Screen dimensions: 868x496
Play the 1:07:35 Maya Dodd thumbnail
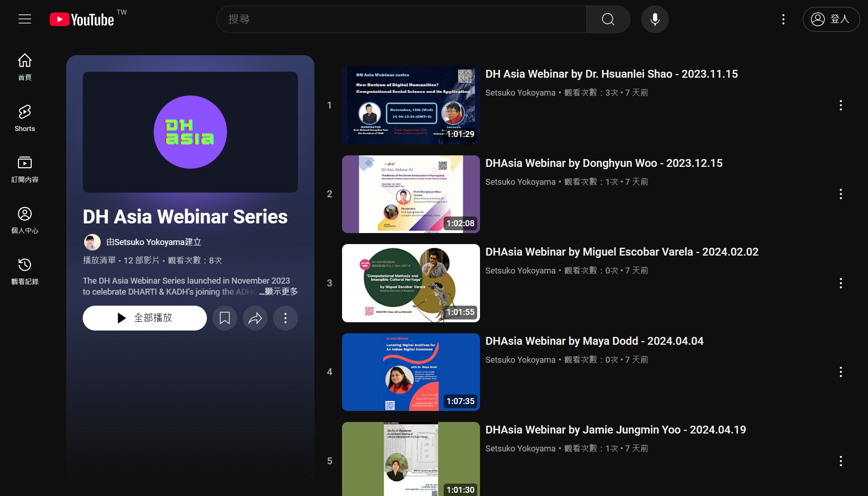tap(411, 372)
